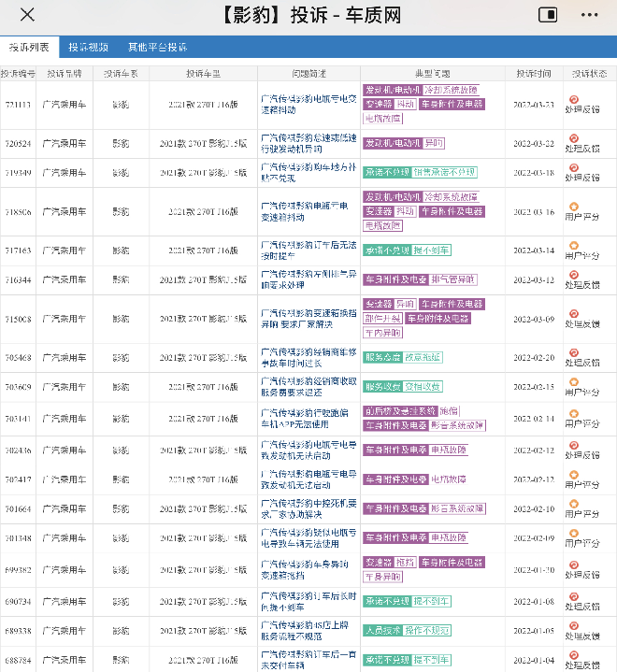
Task: Open complaint about 中控死机
Action: pyautogui.click(x=308, y=508)
